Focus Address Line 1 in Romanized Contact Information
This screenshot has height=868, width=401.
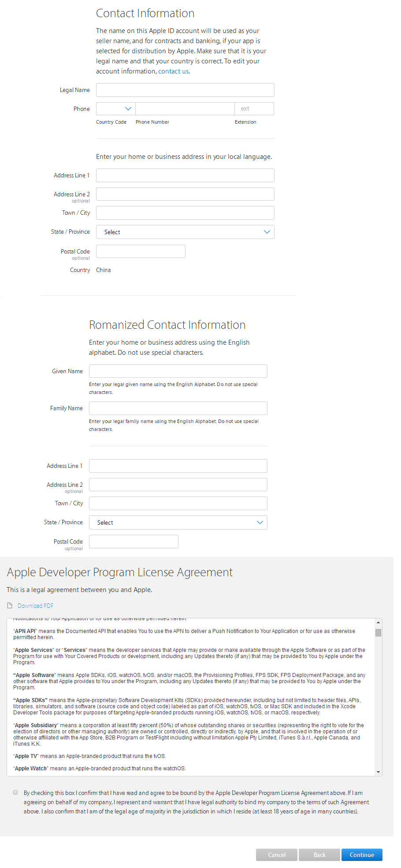tap(178, 466)
